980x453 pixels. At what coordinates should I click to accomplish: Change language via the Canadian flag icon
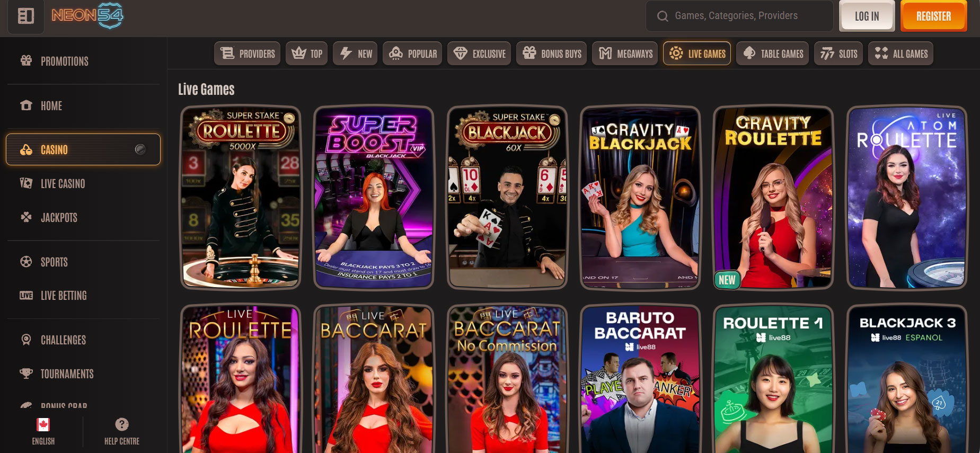(x=43, y=424)
